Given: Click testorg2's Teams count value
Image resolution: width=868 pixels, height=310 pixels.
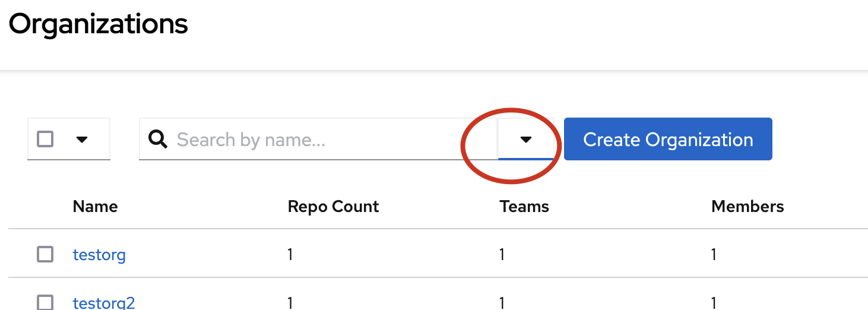Looking at the screenshot, I should click(x=502, y=303).
